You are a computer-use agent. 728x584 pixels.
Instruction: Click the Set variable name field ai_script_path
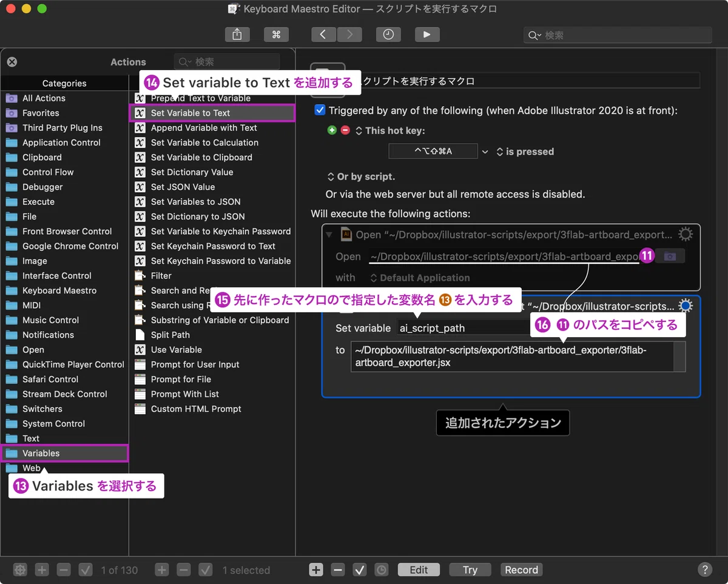click(x=464, y=328)
